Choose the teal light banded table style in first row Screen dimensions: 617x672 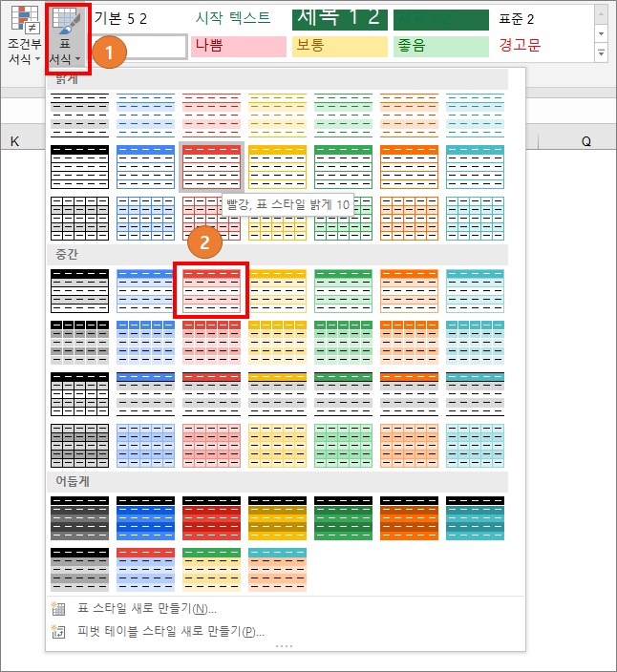(x=475, y=115)
